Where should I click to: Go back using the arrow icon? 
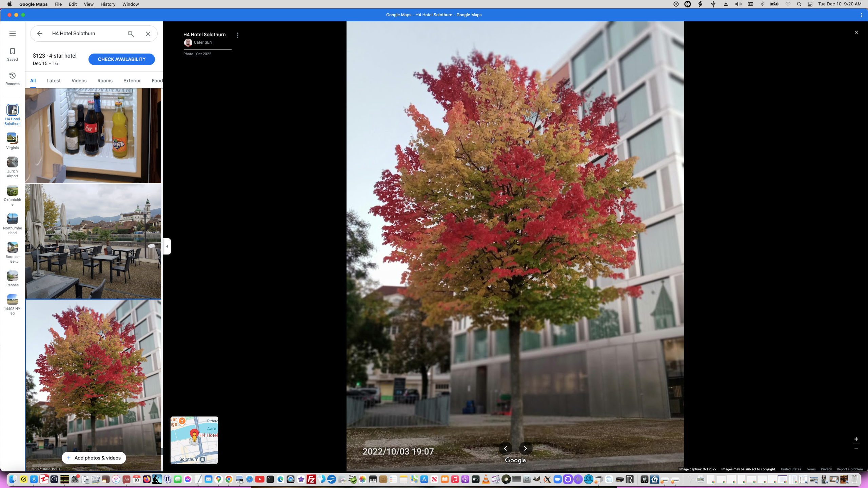pyautogui.click(x=40, y=34)
